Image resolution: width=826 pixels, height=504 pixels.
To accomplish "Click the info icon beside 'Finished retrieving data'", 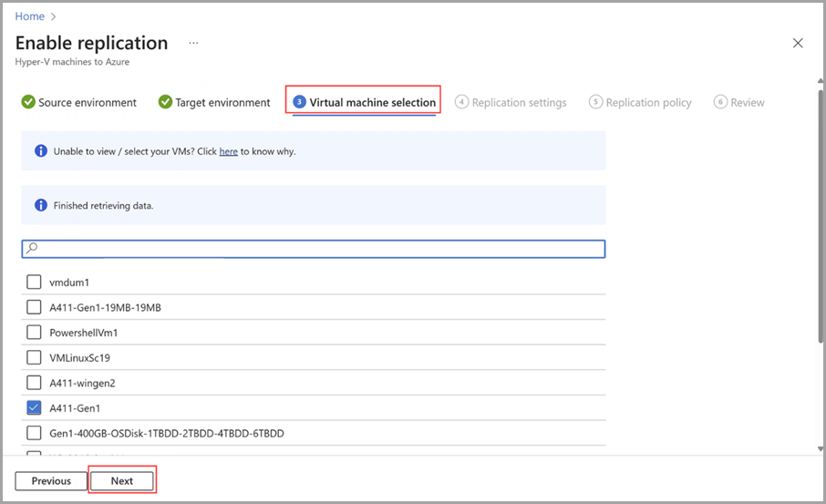I will point(40,205).
